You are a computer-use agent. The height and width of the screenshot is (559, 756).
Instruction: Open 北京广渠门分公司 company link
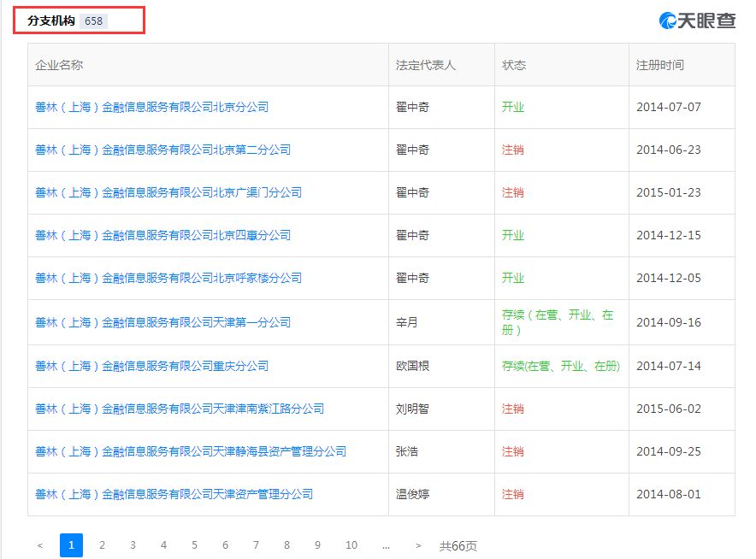168,193
